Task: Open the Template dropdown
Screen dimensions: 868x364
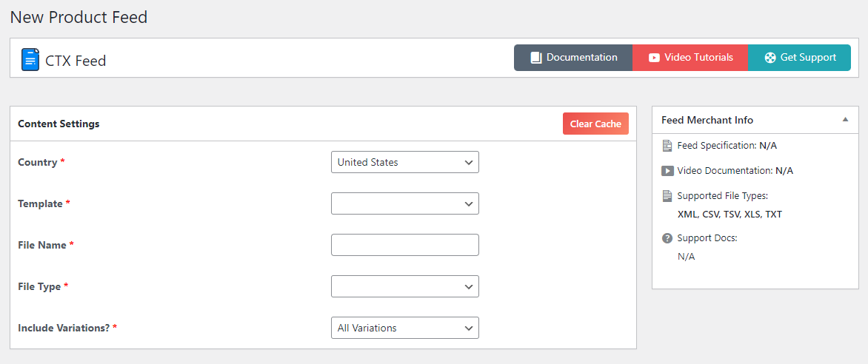Action: [404, 203]
